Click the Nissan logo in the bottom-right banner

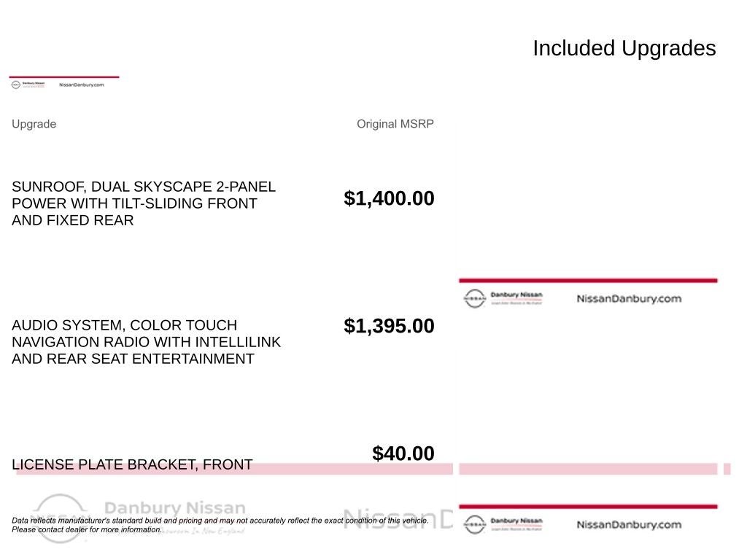(474, 524)
